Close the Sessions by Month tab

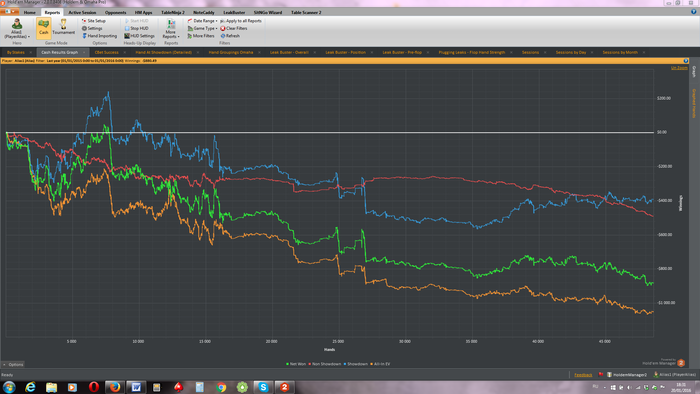coord(644,53)
